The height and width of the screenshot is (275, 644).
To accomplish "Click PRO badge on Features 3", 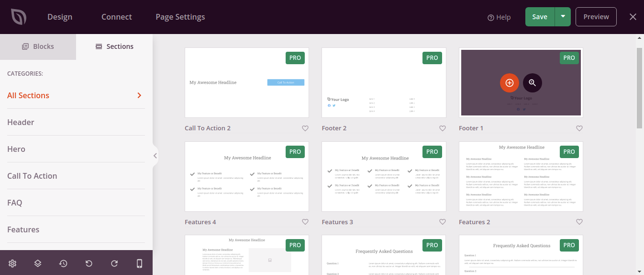I will pyautogui.click(x=432, y=152).
